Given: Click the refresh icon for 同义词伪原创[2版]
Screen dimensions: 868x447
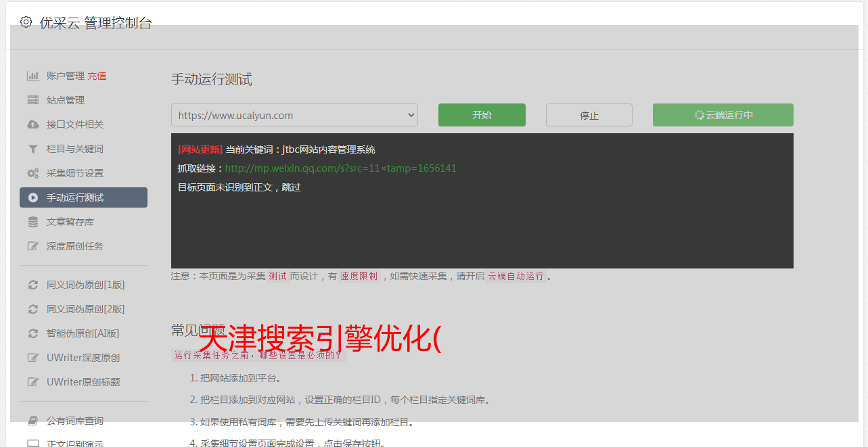Looking at the screenshot, I should coord(32,309).
